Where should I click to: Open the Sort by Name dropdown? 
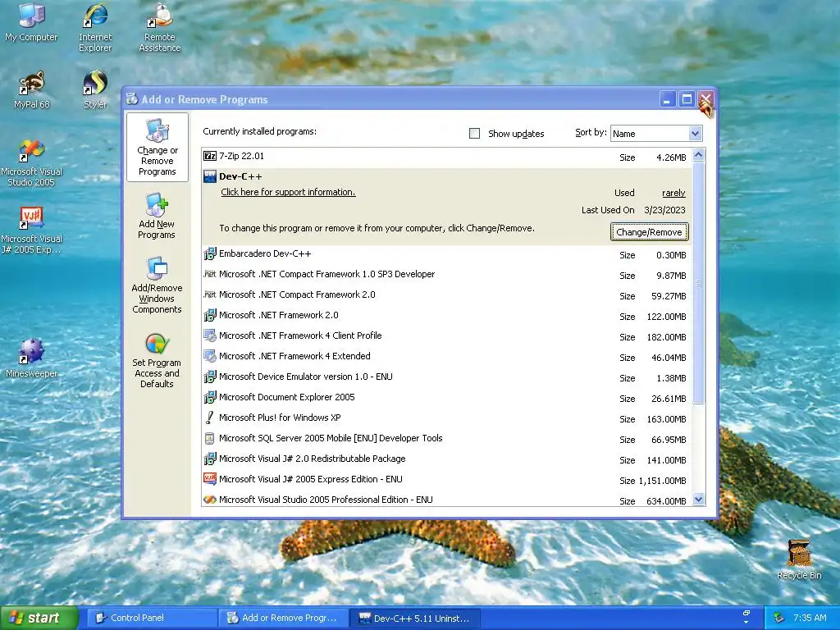coord(695,134)
